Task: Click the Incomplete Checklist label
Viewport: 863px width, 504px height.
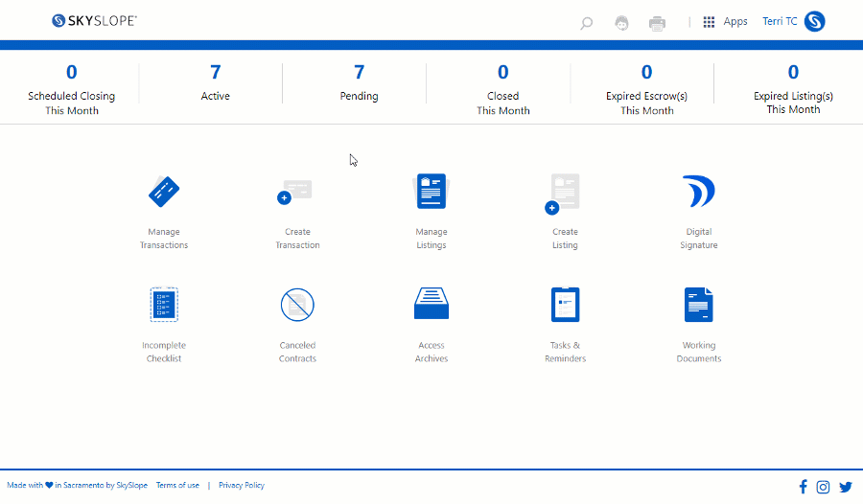Action: coord(164,352)
